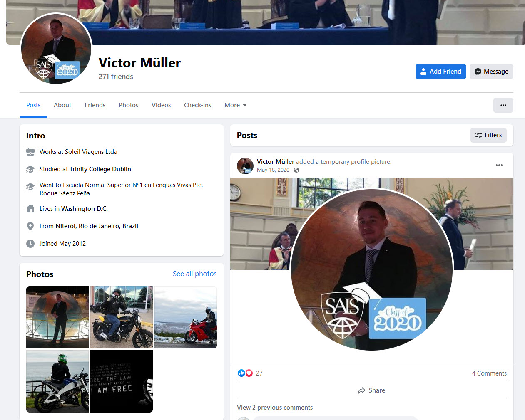The width and height of the screenshot is (525, 420).
Task: Expand the More dropdown tab
Action: click(x=235, y=105)
